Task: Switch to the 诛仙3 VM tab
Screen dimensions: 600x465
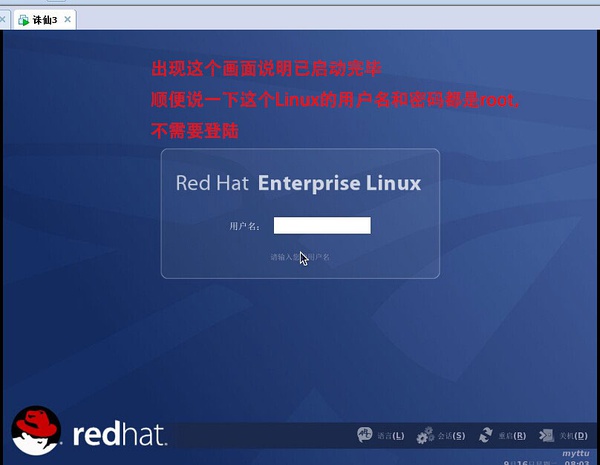Action: 45,20
